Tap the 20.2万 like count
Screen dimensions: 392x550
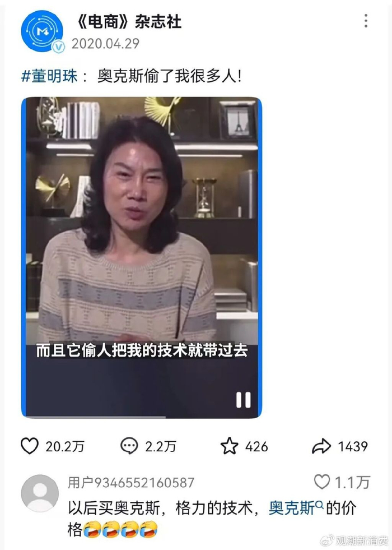click(65, 446)
